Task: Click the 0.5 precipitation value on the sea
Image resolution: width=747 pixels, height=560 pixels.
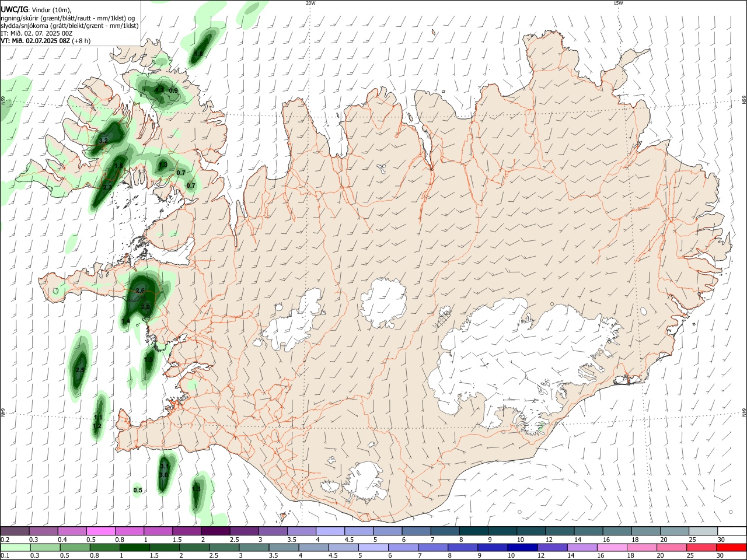Action: [138, 490]
